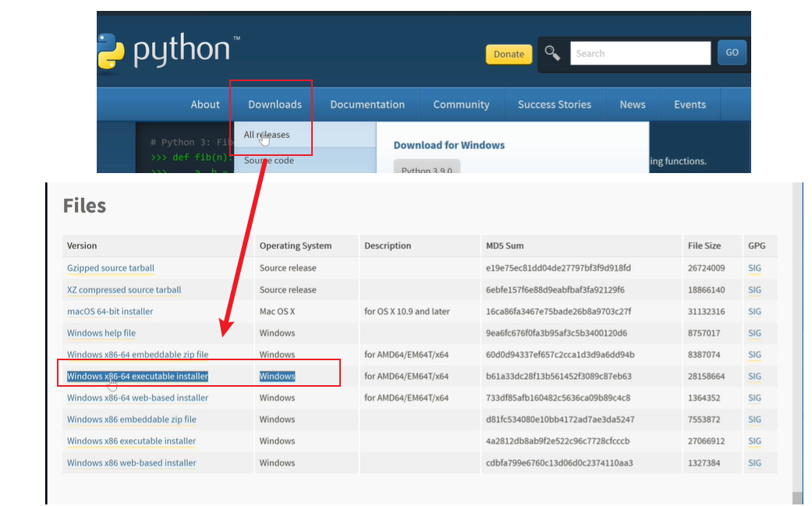The height and width of the screenshot is (506, 812).
Task: Focus the Search input field
Action: 640,53
